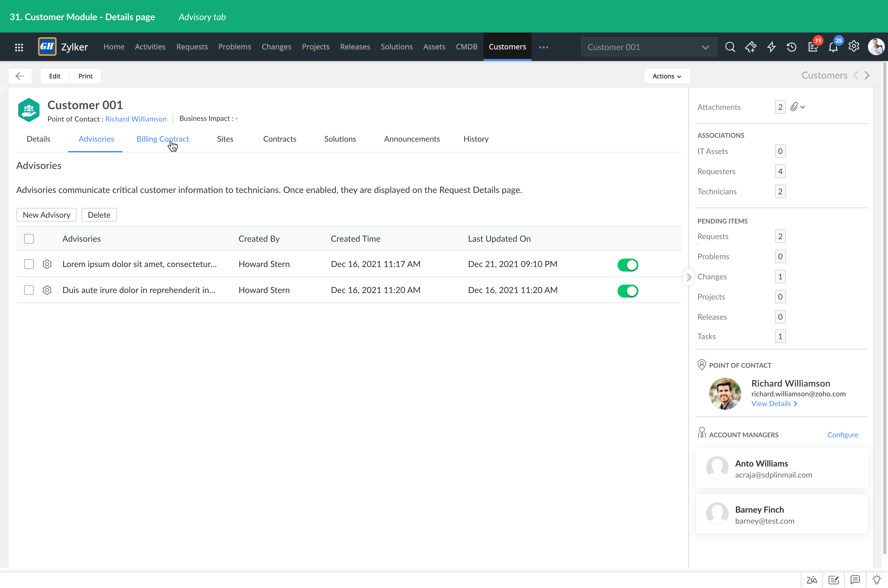The image size is (888, 588).
Task: Open the Lorem ipsum dolor advisory text
Action: [140, 264]
